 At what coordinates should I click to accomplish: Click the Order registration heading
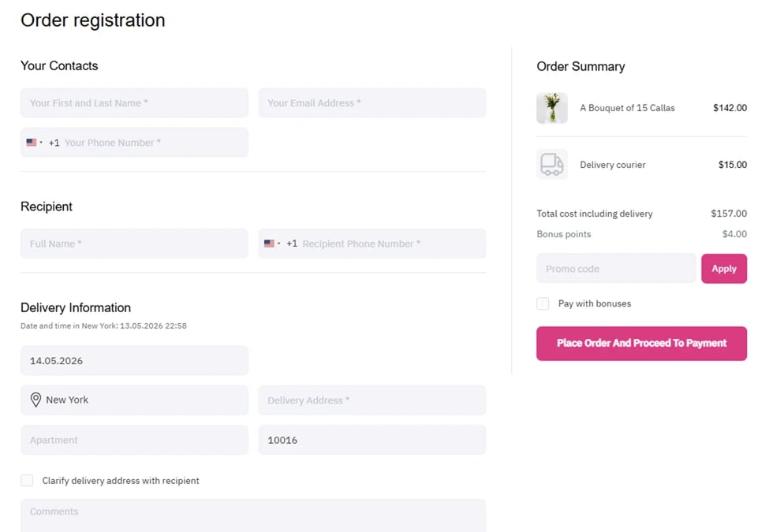point(93,20)
